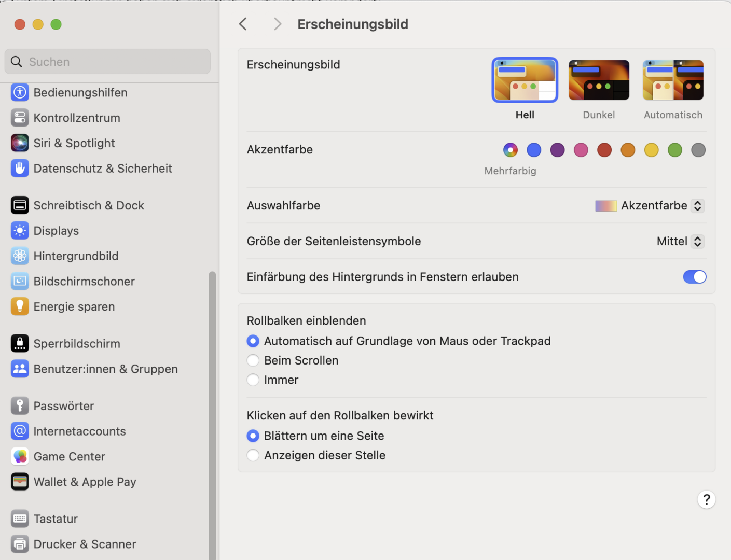Open Kontrollzentrum settings pane
Image resolution: width=731 pixels, height=560 pixels.
77,118
